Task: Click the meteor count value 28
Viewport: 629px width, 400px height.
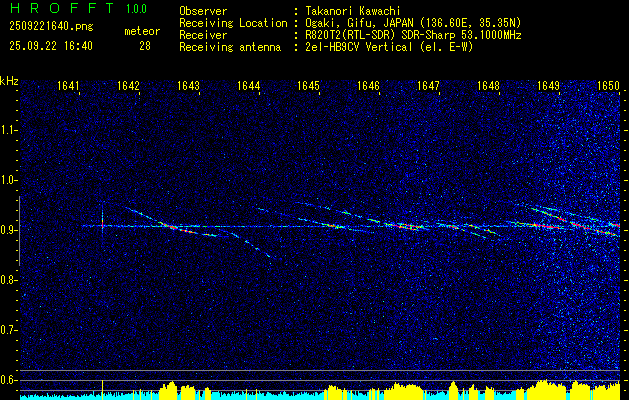Action: tap(145, 46)
